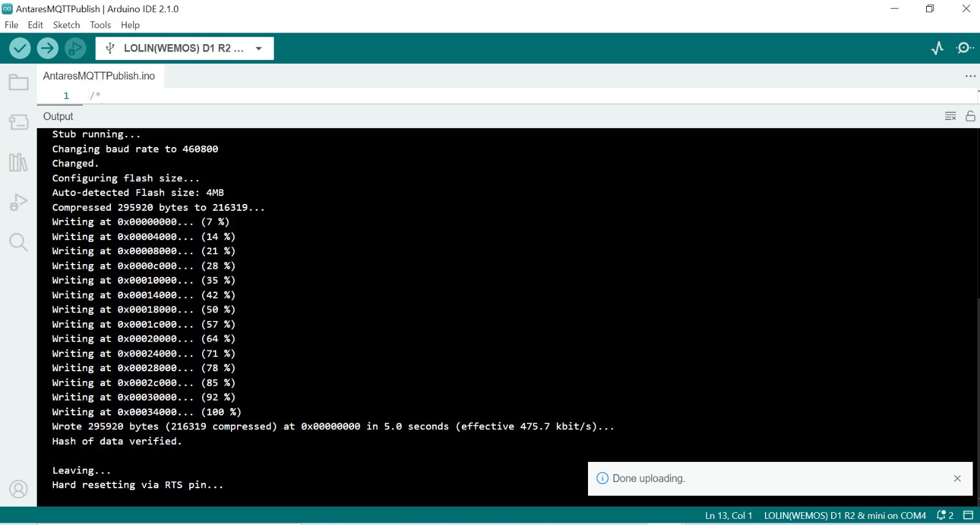This screenshot has width=980, height=525.
Task: Open the Library Manager sidebar icon
Action: click(x=18, y=162)
